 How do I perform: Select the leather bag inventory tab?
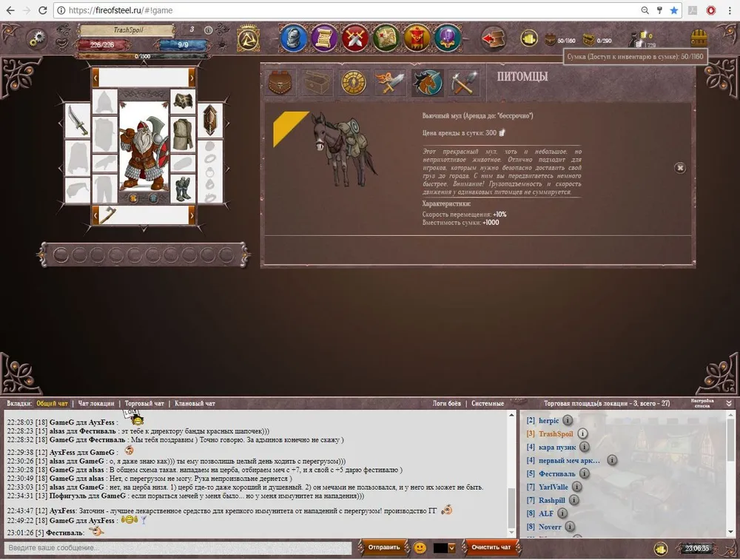coord(280,83)
